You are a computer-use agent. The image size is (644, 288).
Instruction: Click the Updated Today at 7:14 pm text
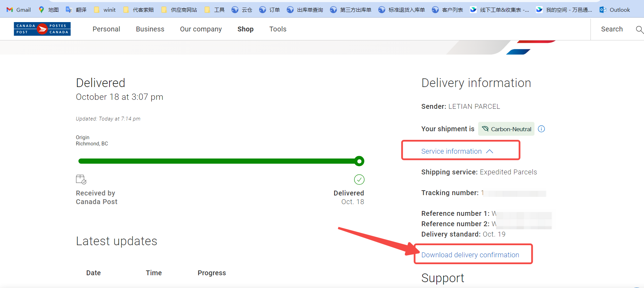click(108, 119)
